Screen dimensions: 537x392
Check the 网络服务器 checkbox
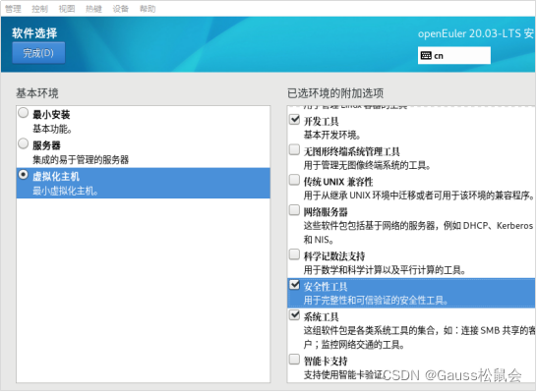[x=294, y=209]
